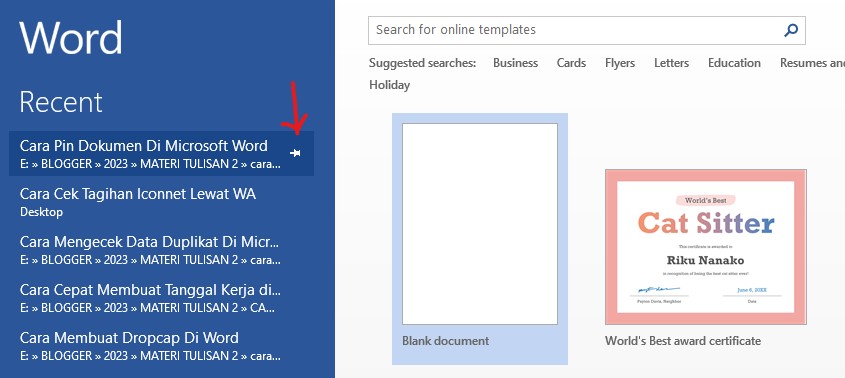Click the search magnifier icon
Image resolution: width=845 pixels, height=378 pixels.
tap(791, 30)
